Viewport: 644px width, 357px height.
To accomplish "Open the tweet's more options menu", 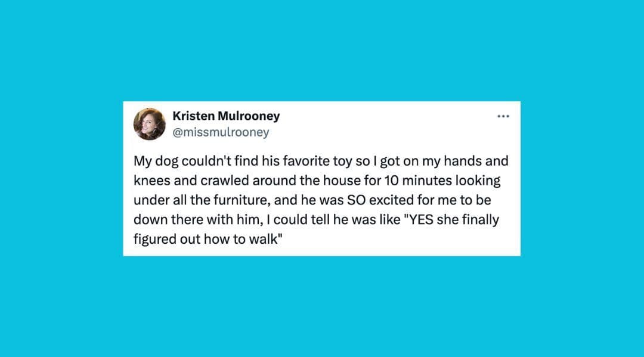I will (503, 116).
